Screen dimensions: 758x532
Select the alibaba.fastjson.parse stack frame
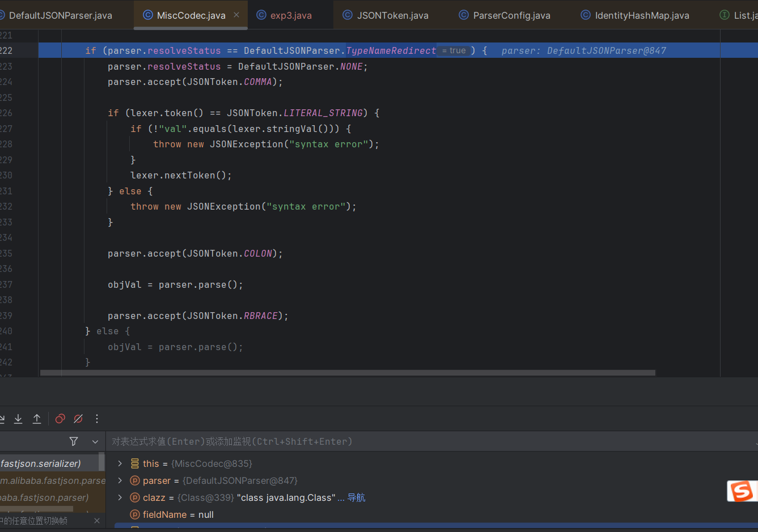[52, 480]
